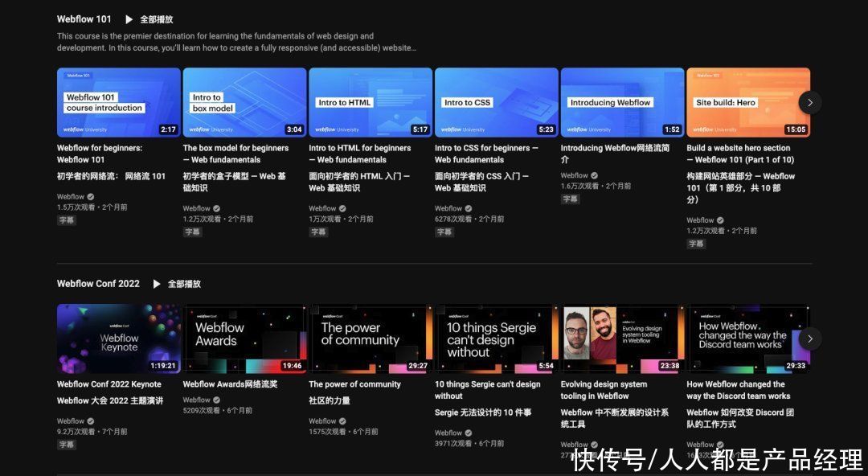This screenshot has width=868, height=476.
Task: Click the title 'The box model for beginners'
Action: click(235, 154)
